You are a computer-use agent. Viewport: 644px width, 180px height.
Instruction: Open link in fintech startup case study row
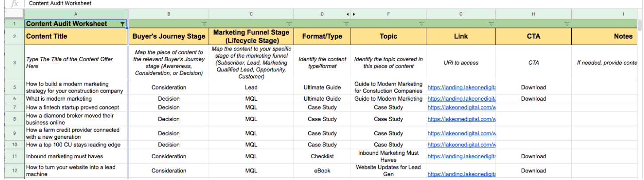pos(461,108)
